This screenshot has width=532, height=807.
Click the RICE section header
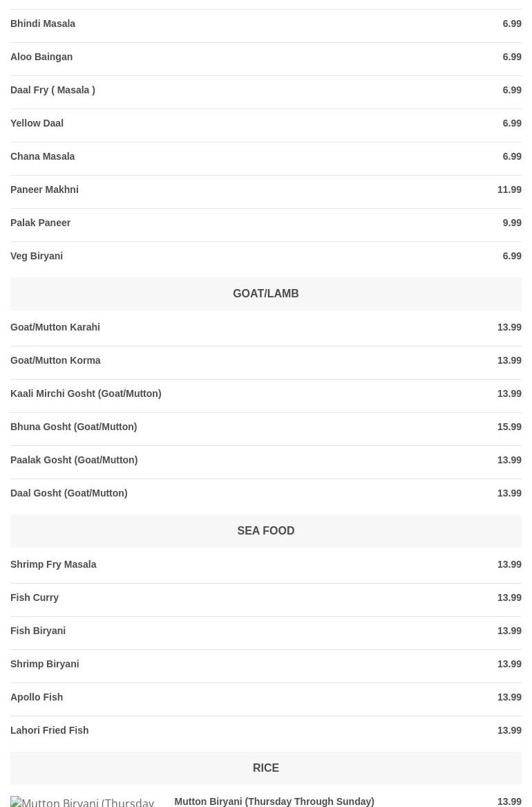point(266,768)
